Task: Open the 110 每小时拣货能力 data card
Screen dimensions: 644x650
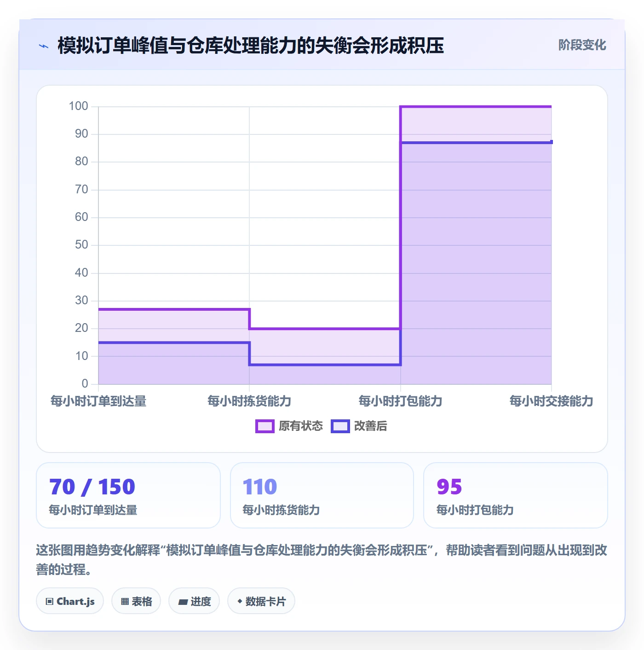Action: (322, 495)
